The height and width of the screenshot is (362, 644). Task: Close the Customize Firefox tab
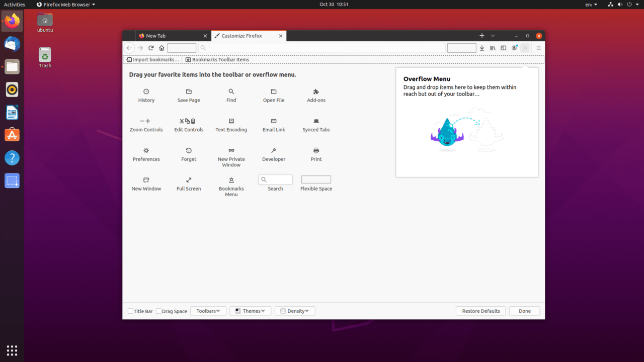pyautogui.click(x=281, y=36)
